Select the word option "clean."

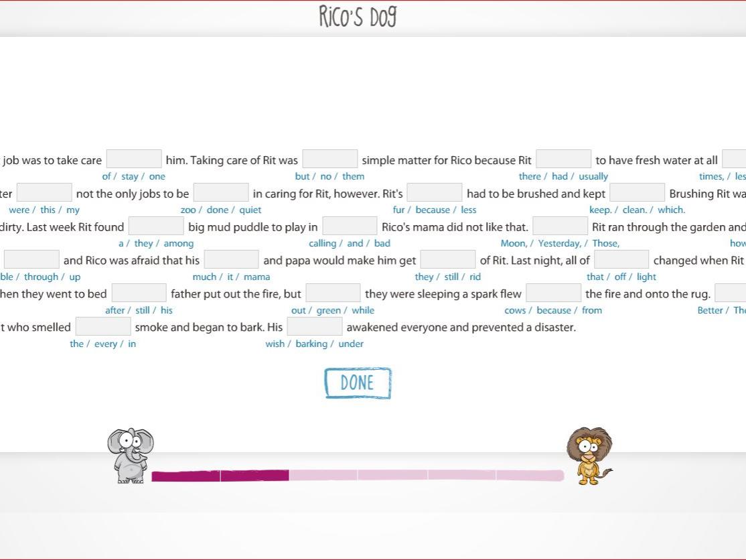[x=634, y=210]
